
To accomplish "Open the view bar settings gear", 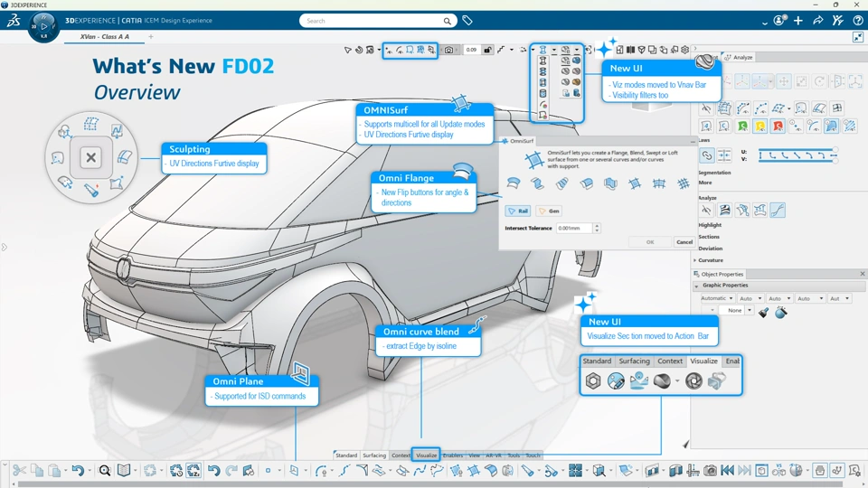I will pyautogui.click(x=684, y=50).
